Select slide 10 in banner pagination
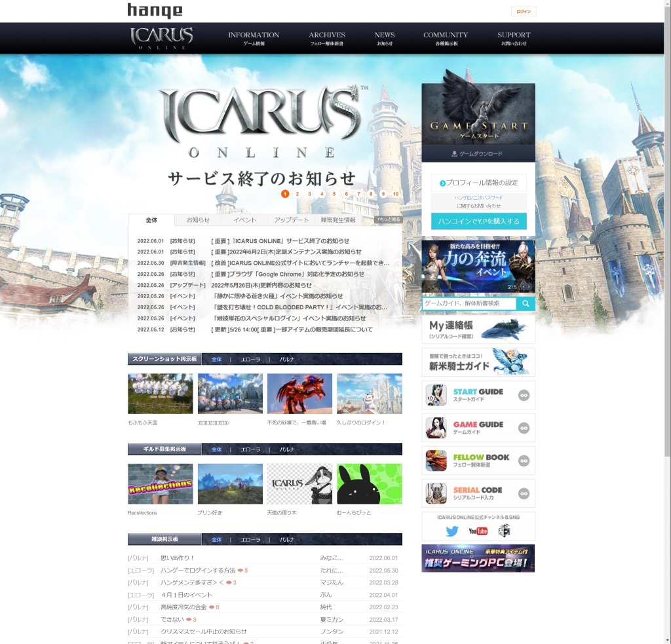The height and width of the screenshot is (644, 671). coord(396,194)
